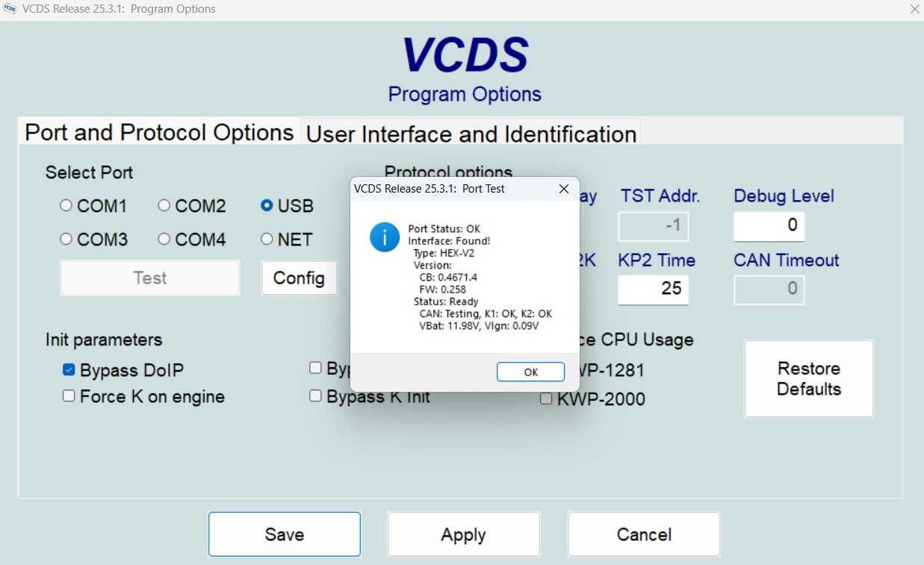Click the 'CB: 0.4671.4' version text

448,278
